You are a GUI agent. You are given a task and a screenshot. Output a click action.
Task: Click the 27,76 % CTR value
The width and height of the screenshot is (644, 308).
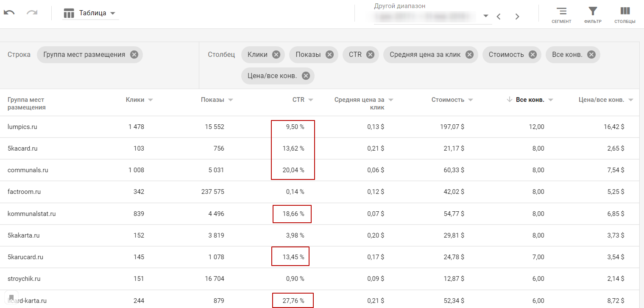pos(293,301)
